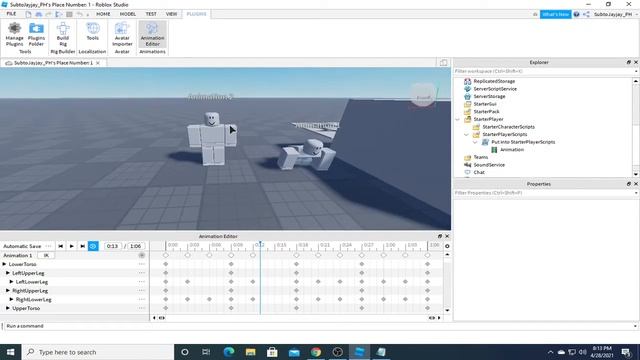This screenshot has width=640, height=360.
Task: Open Microsoft Store from the taskbar
Action: [272, 352]
